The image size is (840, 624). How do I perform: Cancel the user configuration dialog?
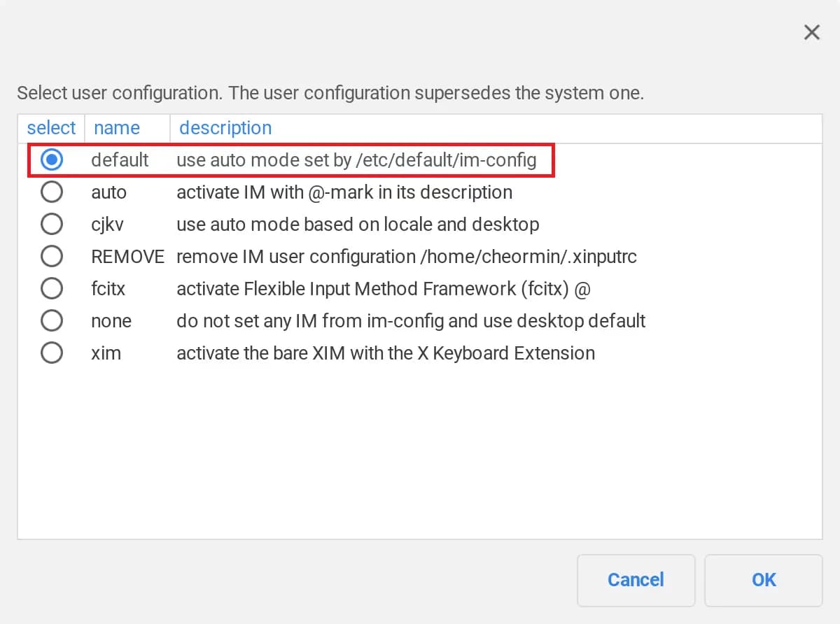coord(636,580)
